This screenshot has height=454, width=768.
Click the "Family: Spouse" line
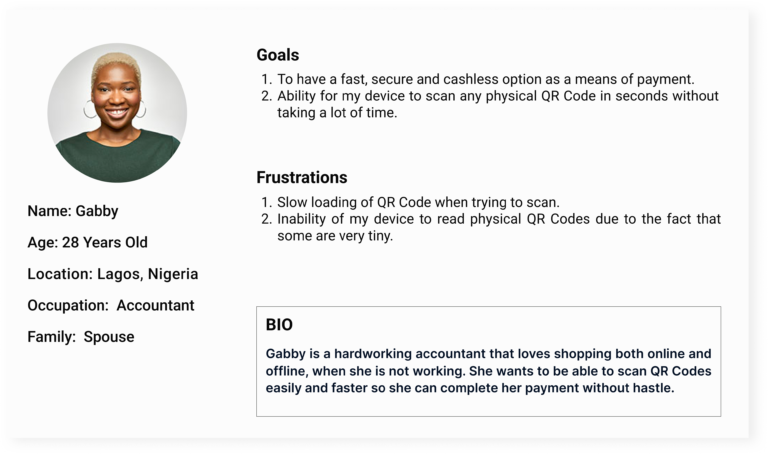coord(80,337)
